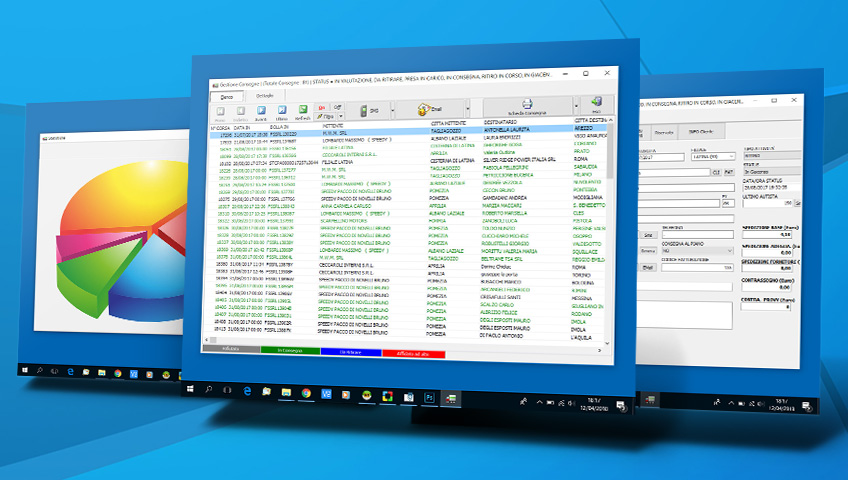Show hidden tray icons on center taskbar
Viewport: 848px width, 480px height.
(x=539, y=402)
